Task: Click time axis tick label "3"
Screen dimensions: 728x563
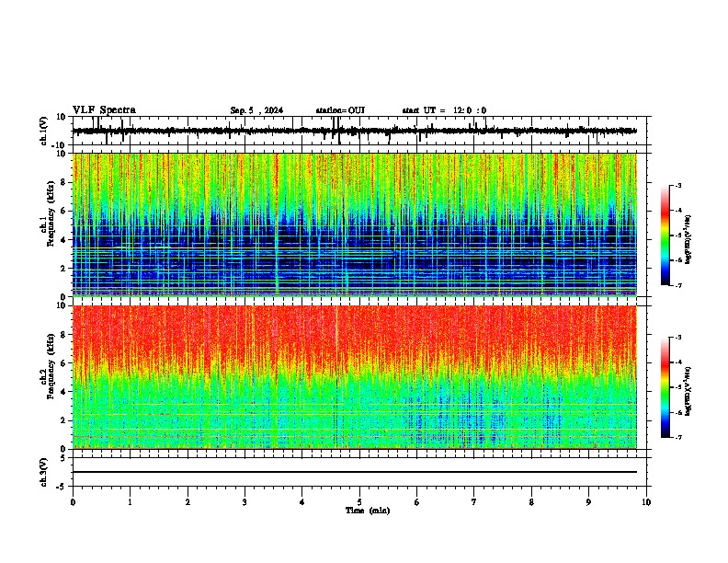Action: pyautogui.click(x=245, y=502)
